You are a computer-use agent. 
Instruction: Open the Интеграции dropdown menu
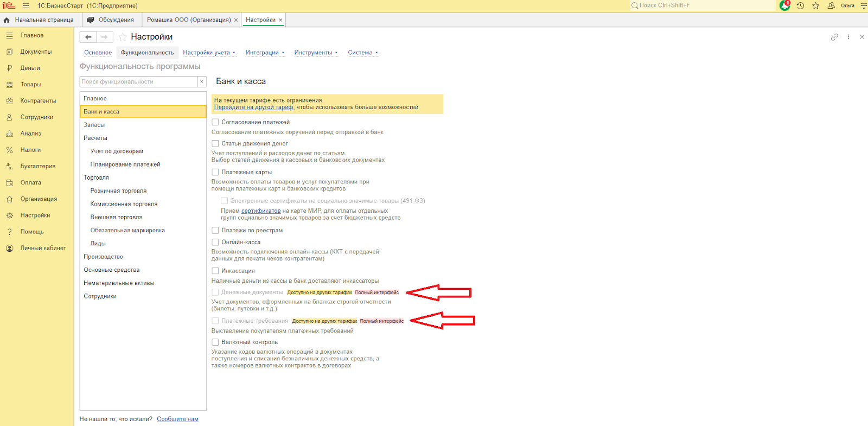pos(264,53)
